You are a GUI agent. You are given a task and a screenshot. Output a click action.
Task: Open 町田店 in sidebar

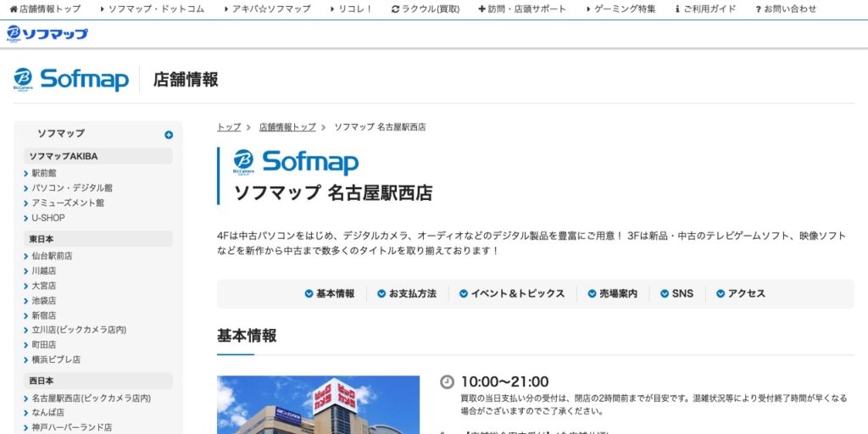click(x=44, y=345)
